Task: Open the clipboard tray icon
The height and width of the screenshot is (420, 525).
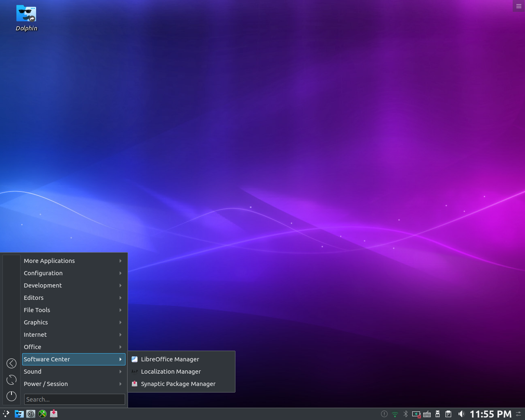Action: point(448,414)
